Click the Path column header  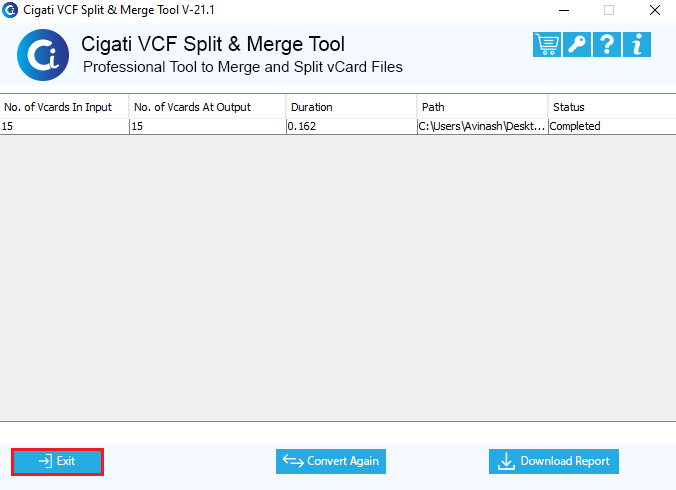482,107
